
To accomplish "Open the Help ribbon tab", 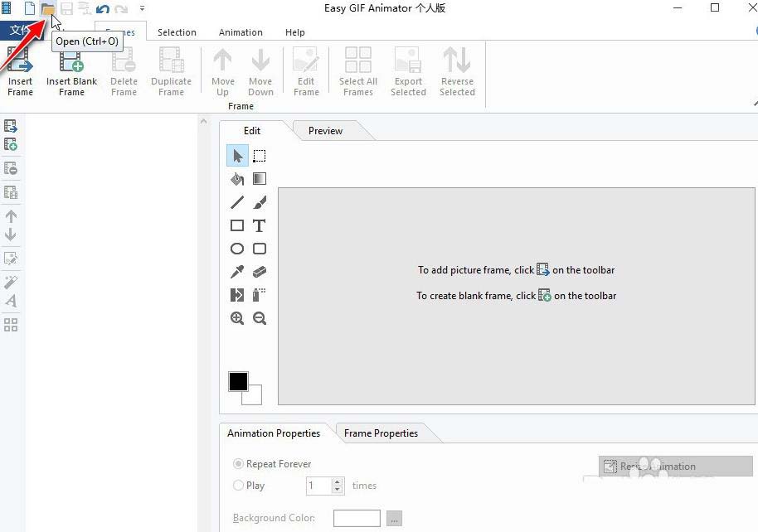I will tap(295, 32).
